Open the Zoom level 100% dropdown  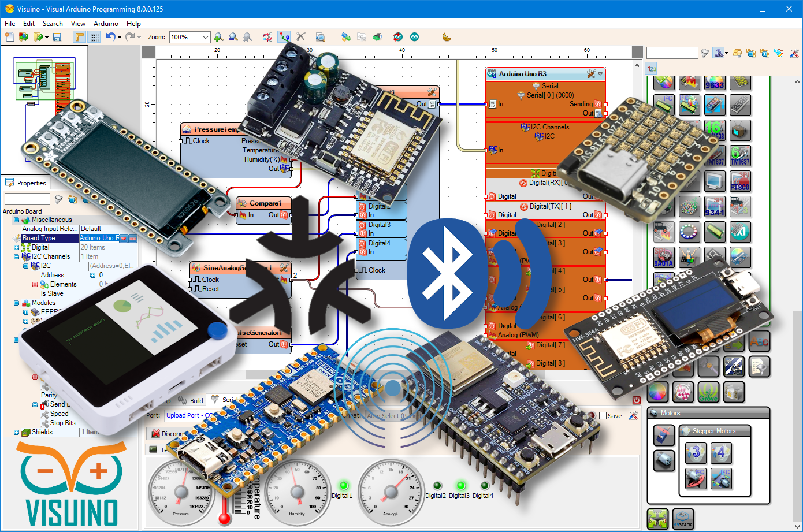tap(189, 36)
